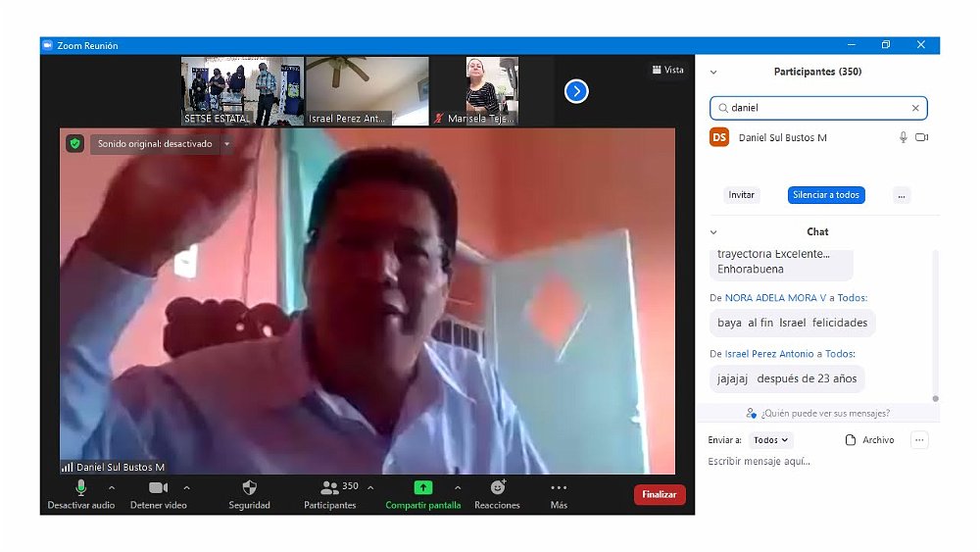Image resolution: width=980 pixels, height=552 pixels.
Task: Mute microphone with Desactivar audio
Action: pos(80,487)
